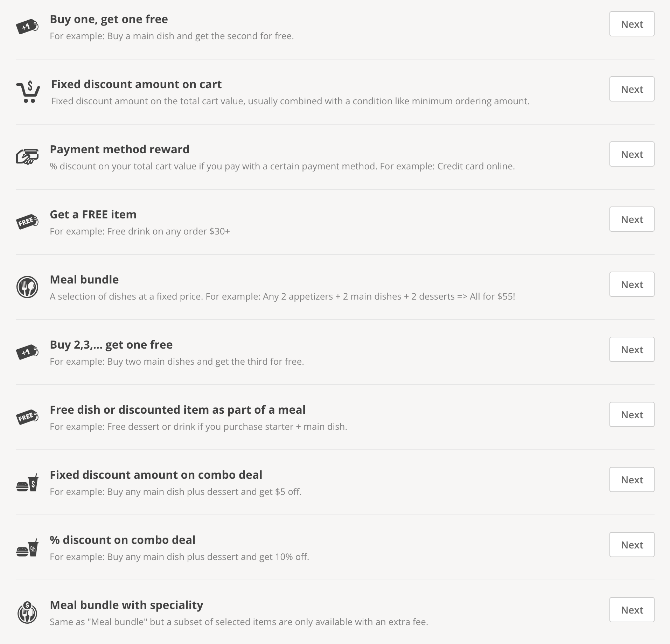670x644 pixels.
Task: Click the shopping cart dollar icon
Action: (x=28, y=92)
